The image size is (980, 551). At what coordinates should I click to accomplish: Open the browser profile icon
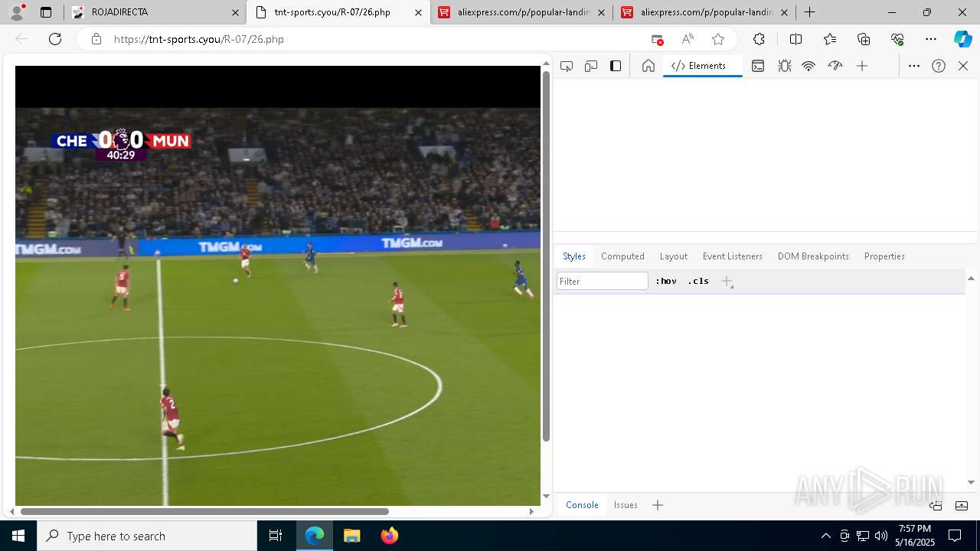pyautogui.click(x=17, y=12)
